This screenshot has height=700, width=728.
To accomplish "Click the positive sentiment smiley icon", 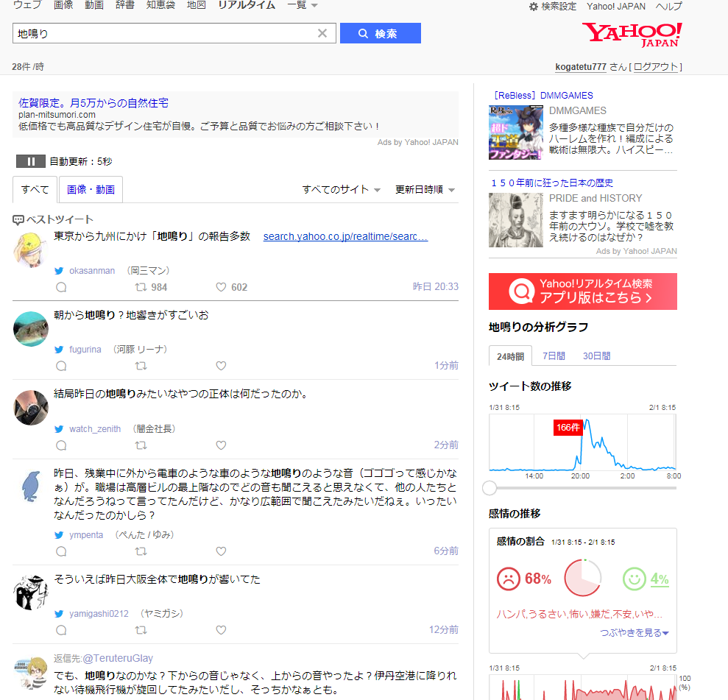I will [635, 579].
